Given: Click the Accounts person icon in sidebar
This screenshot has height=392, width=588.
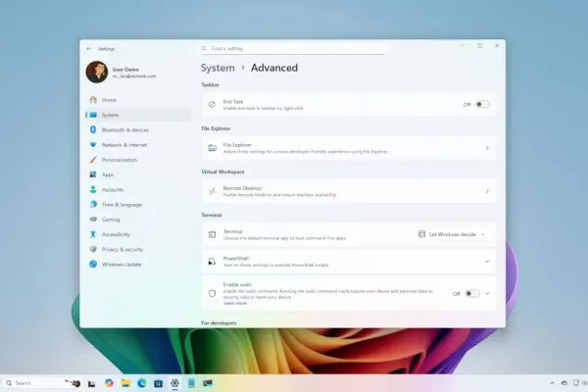Looking at the screenshot, I should click(93, 190).
